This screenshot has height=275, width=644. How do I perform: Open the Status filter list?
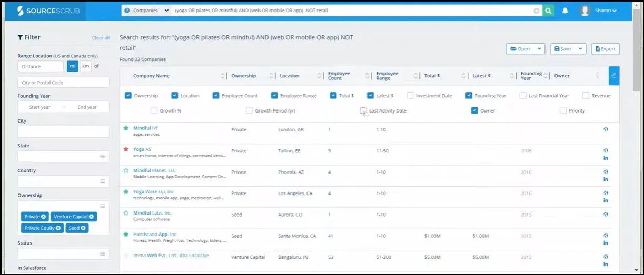click(103, 254)
